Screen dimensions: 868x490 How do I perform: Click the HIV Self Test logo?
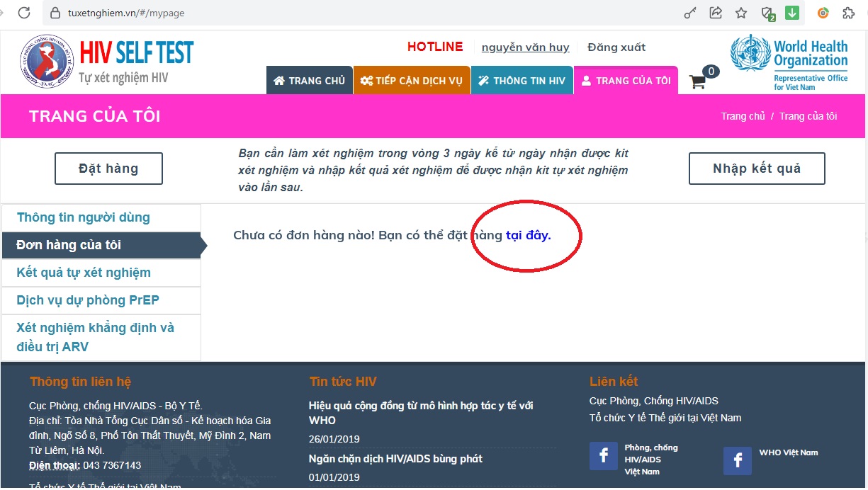coord(107,62)
